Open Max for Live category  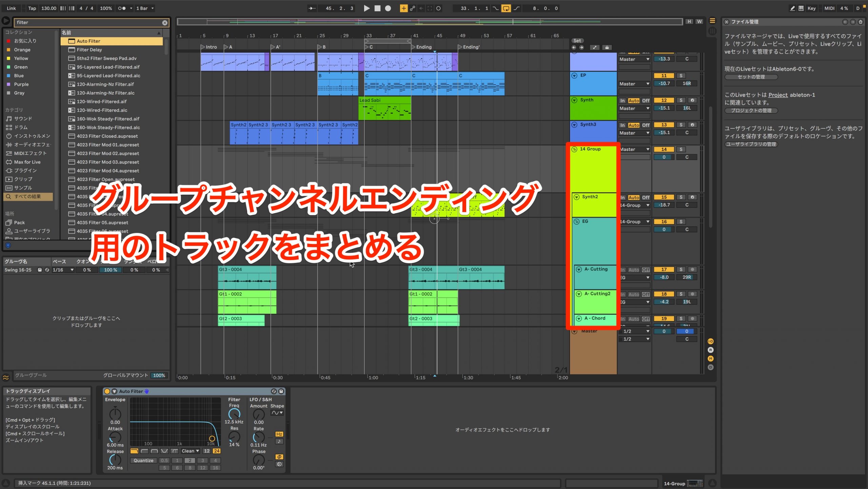(27, 162)
